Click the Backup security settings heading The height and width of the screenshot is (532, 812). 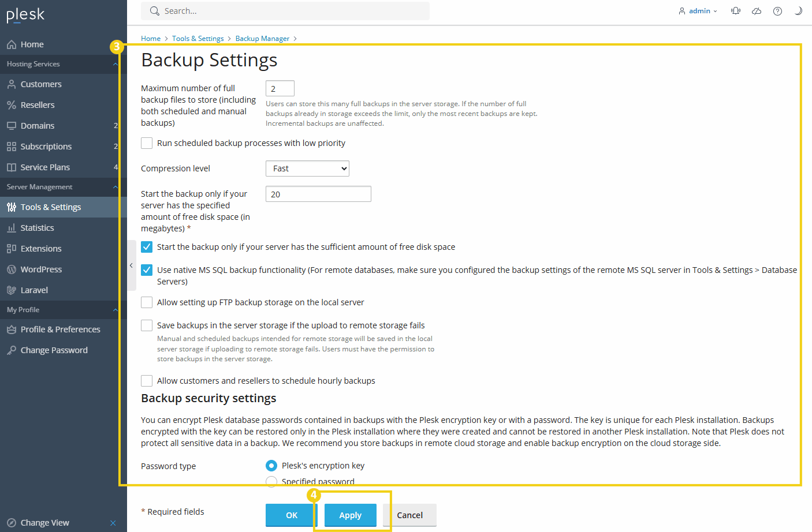click(x=208, y=398)
